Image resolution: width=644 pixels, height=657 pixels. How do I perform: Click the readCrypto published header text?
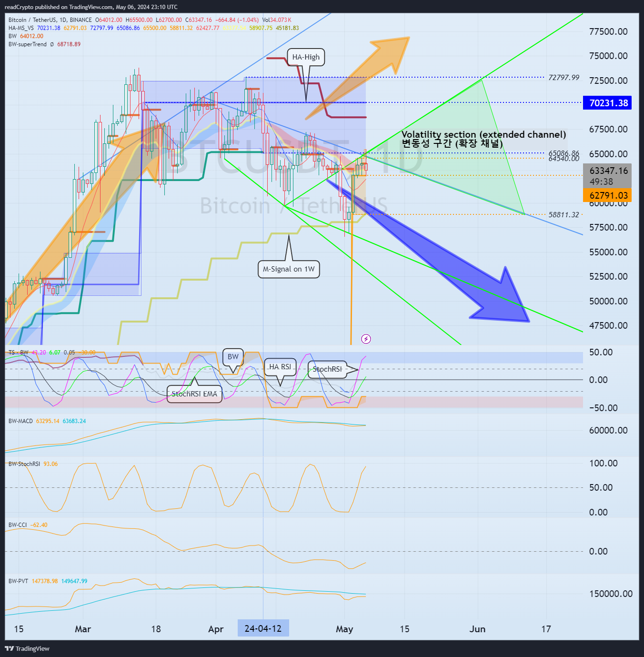click(x=91, y=7)
